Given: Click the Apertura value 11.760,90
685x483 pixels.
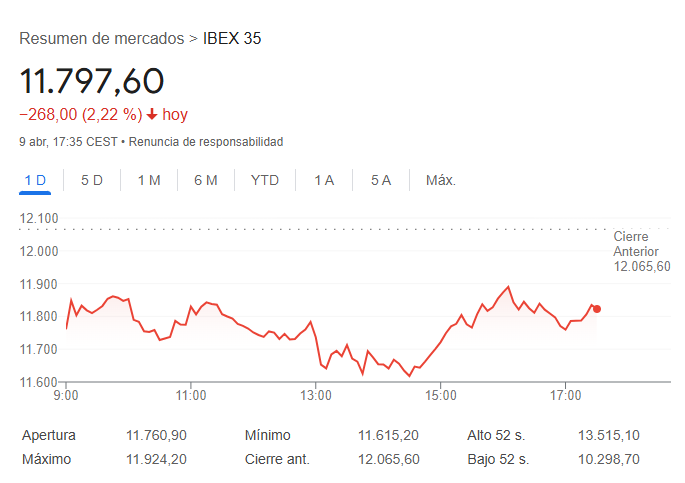Looking at the screenshot, I should 156,436.
